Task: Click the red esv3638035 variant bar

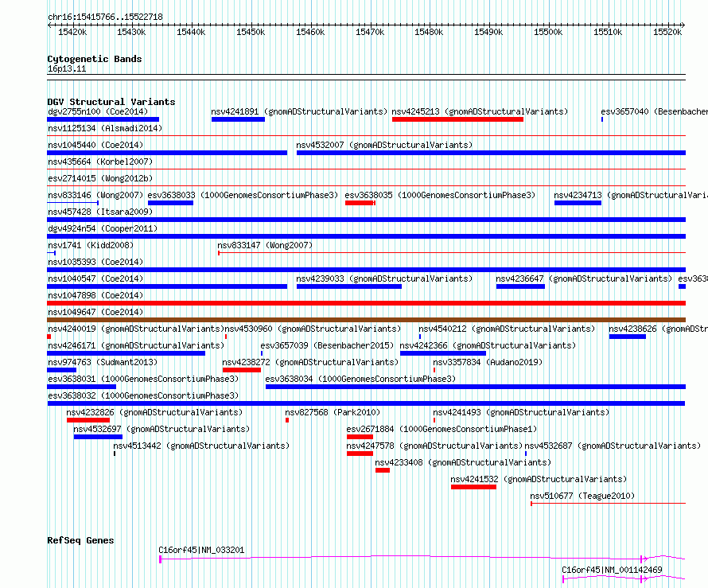Action: click(360, 203)
